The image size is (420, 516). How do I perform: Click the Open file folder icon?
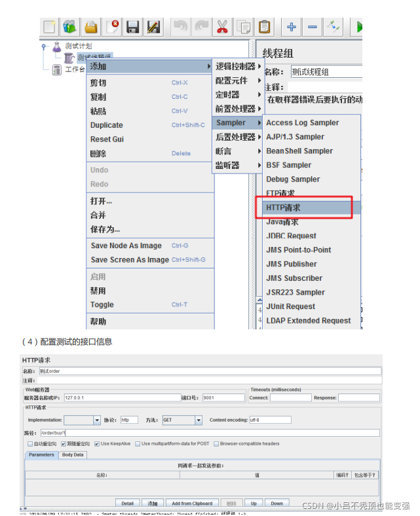91,27
